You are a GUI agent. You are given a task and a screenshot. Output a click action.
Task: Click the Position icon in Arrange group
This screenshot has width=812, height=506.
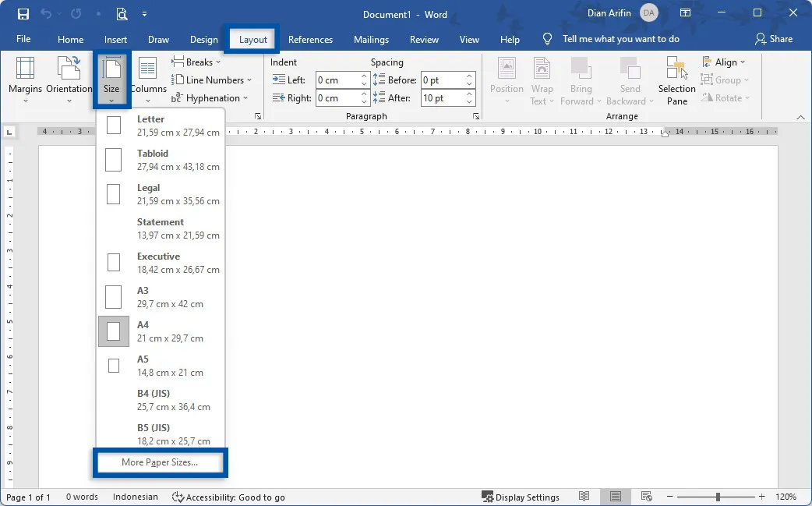507,78
